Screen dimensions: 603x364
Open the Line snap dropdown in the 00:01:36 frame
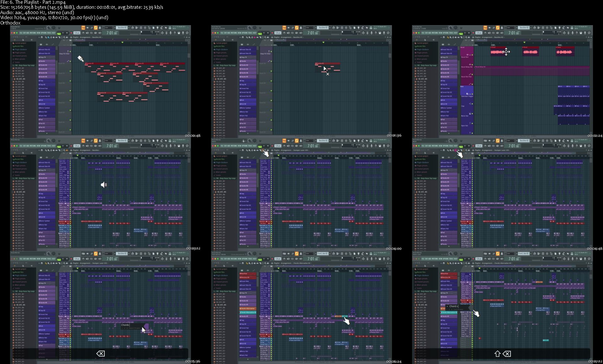pyautogui.click(x=310, y=28)
